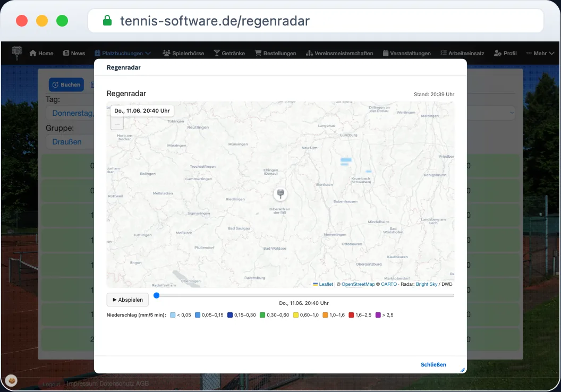This screenshot has width=561, height=392.
Task: Open the Bright Sky radar link
Action: [x=427, y=284]
